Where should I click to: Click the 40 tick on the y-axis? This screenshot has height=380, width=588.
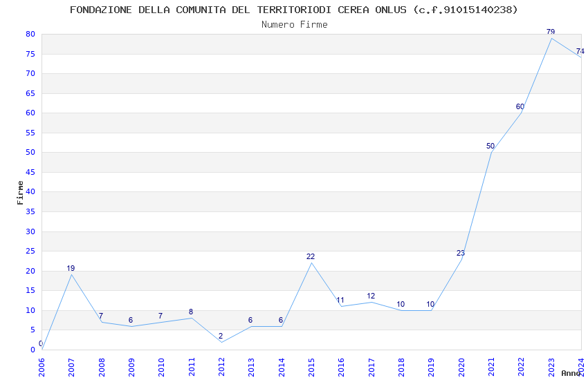tap(30, 192)
